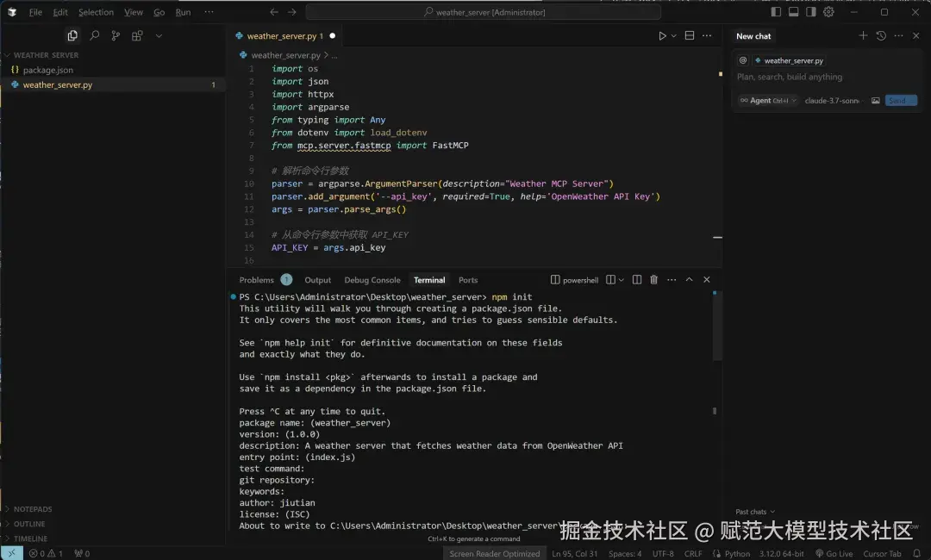931x560 pixels.
Task: Kill terminal trash icon
Action: point(653,279)
